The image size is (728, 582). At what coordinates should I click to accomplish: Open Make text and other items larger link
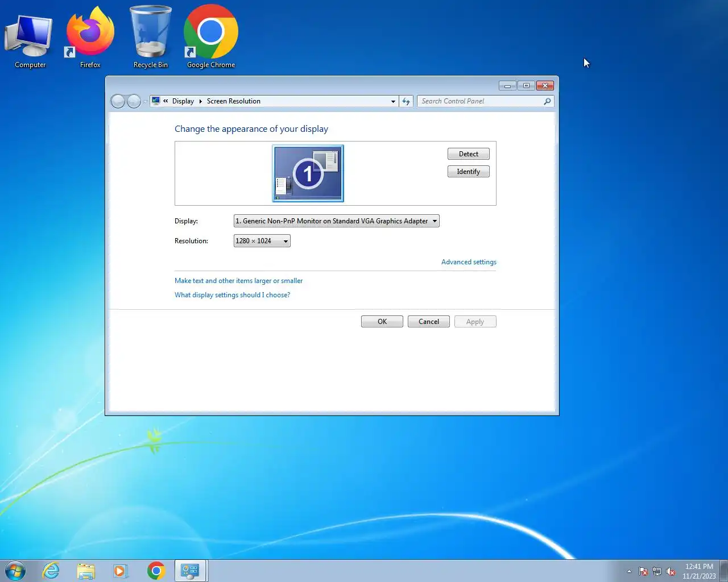click(x=238, y=281)
